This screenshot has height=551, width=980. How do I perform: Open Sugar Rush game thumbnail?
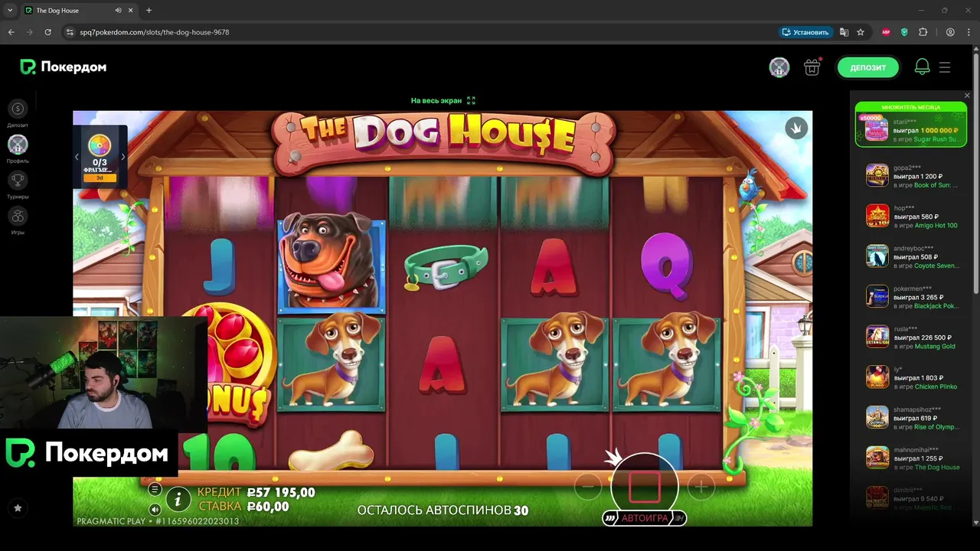click(x=876, y=129)
